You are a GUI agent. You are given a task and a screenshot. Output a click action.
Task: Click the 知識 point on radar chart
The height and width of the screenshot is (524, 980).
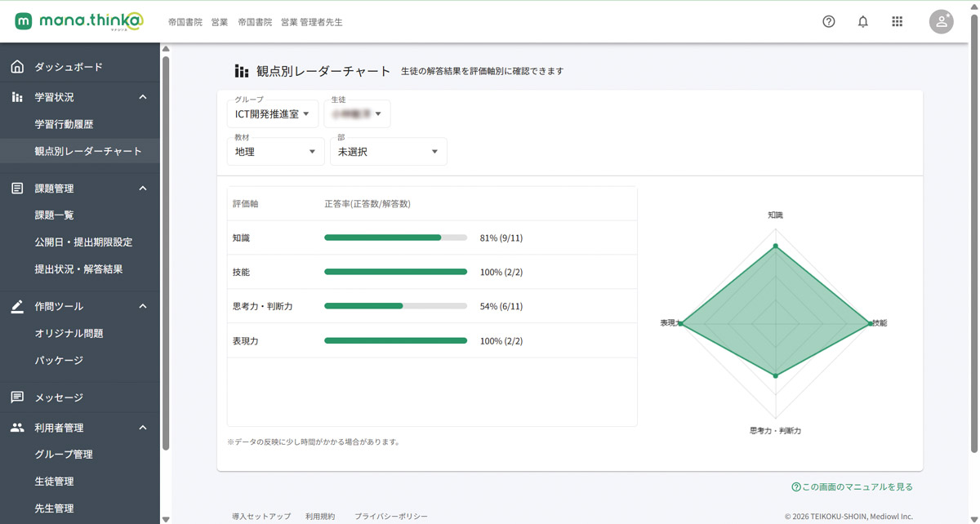point(776,246)
